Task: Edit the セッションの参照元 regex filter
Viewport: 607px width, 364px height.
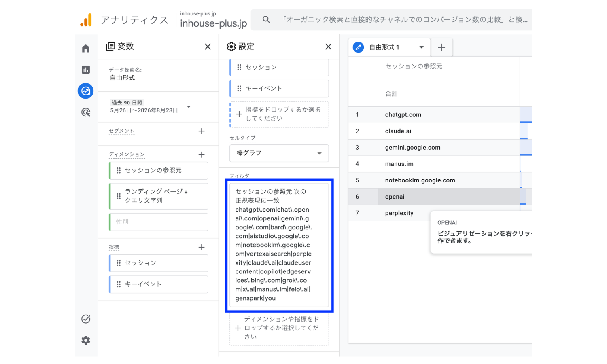Action: pos(279,245)
